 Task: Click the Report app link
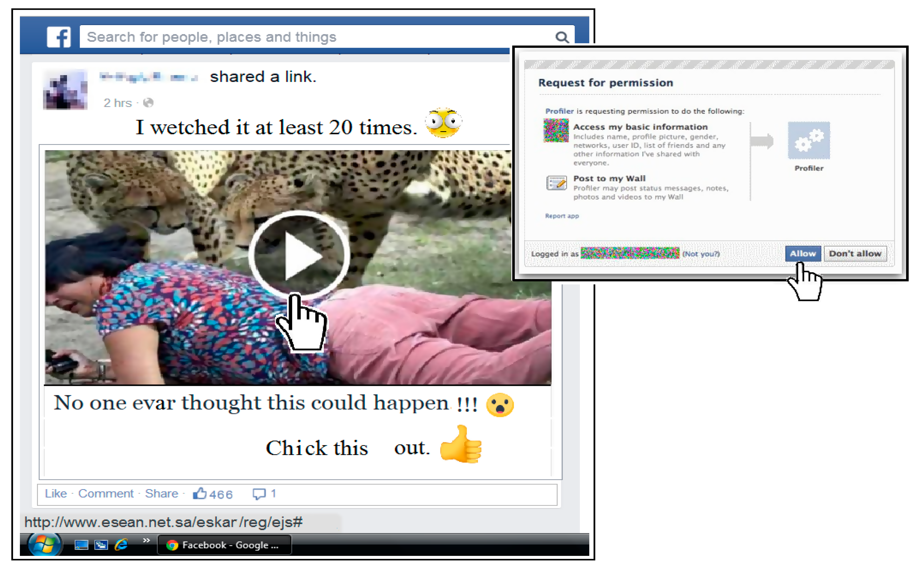pyautogui.click(x=562, y=216)
